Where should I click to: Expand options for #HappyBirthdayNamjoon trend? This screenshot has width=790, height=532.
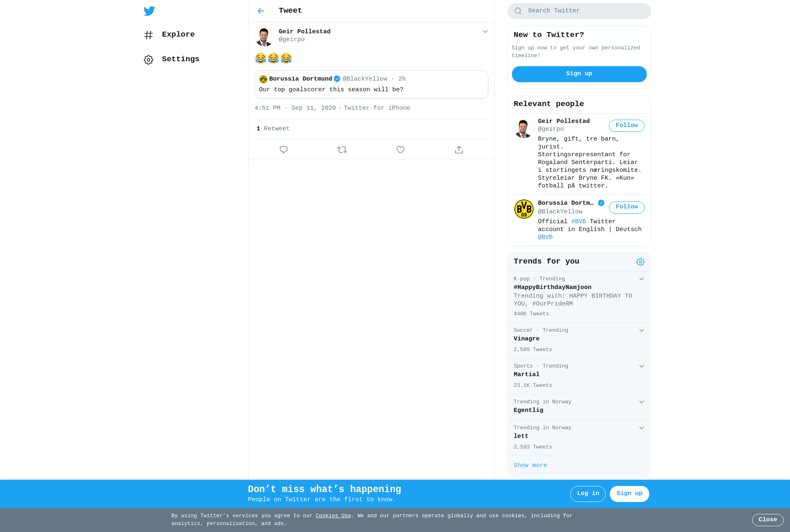pyautogui.click(x=641, y=279)
